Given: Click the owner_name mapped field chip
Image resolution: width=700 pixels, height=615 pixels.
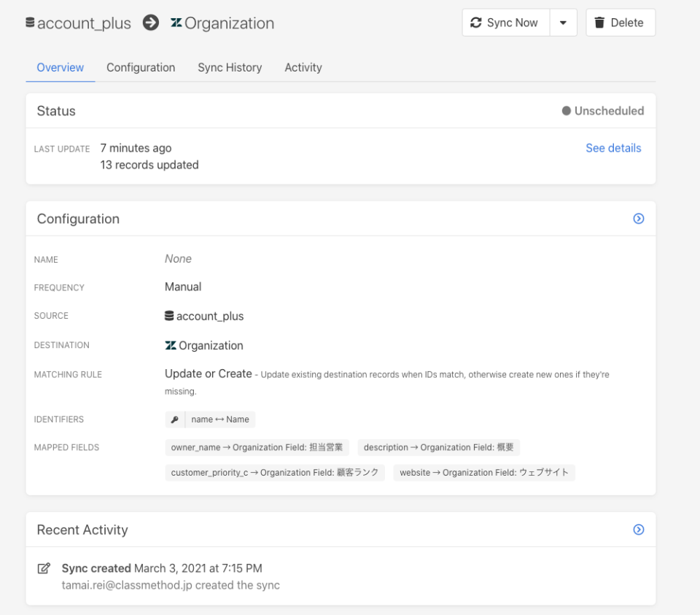Looking at the screenshot, I should [x=257, y=447].
